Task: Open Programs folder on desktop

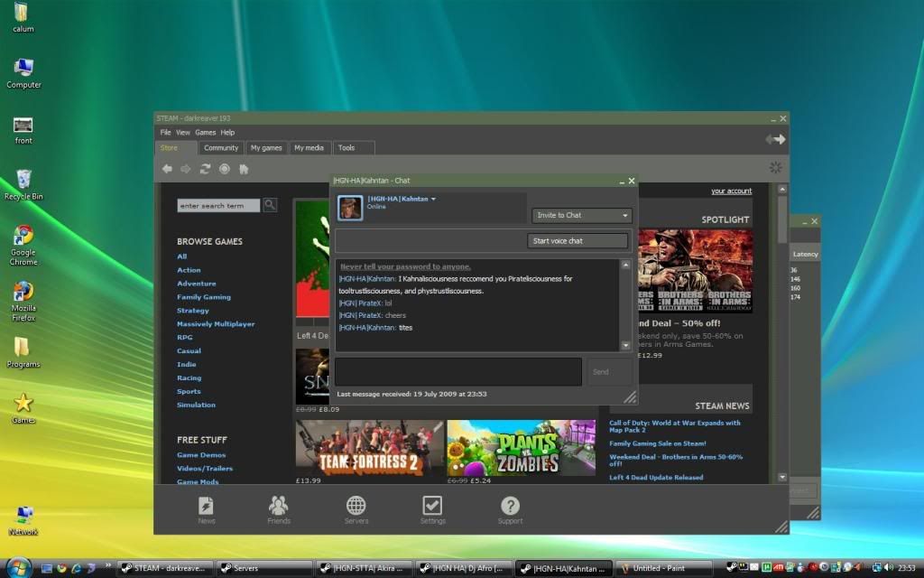Action: pos(23,352)
